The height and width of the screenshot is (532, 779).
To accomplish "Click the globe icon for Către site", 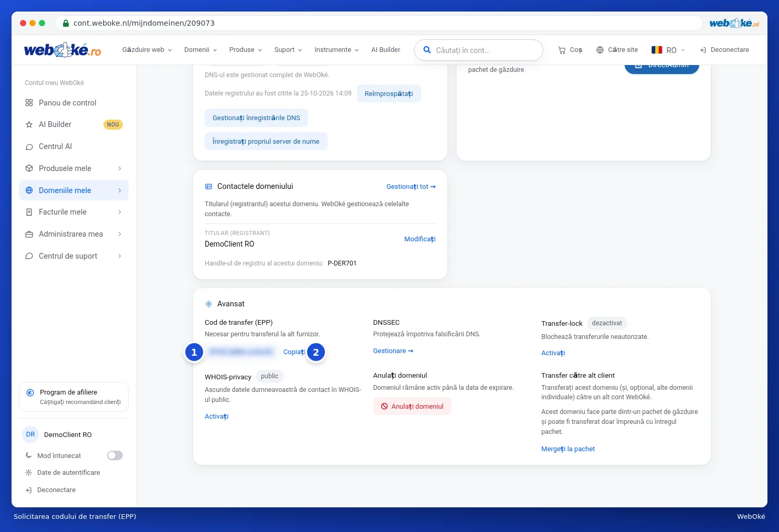I will coord(600,50).
